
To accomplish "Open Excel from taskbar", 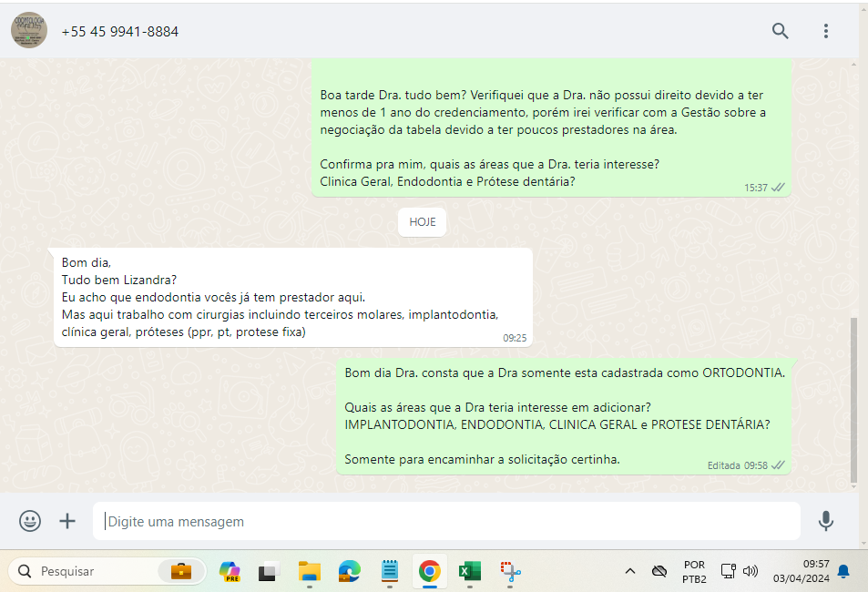I will point(469,571).
